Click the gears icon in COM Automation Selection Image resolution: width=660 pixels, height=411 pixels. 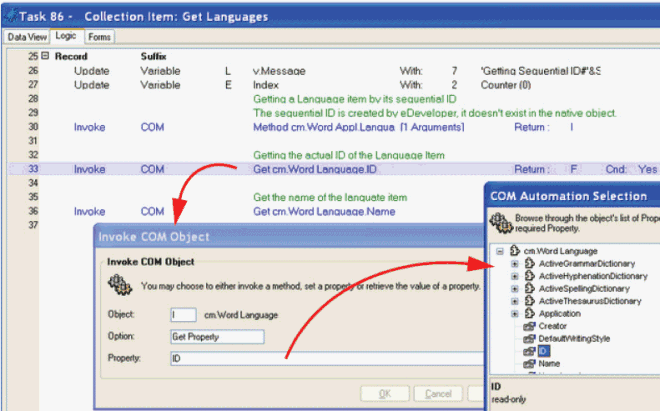497,220
